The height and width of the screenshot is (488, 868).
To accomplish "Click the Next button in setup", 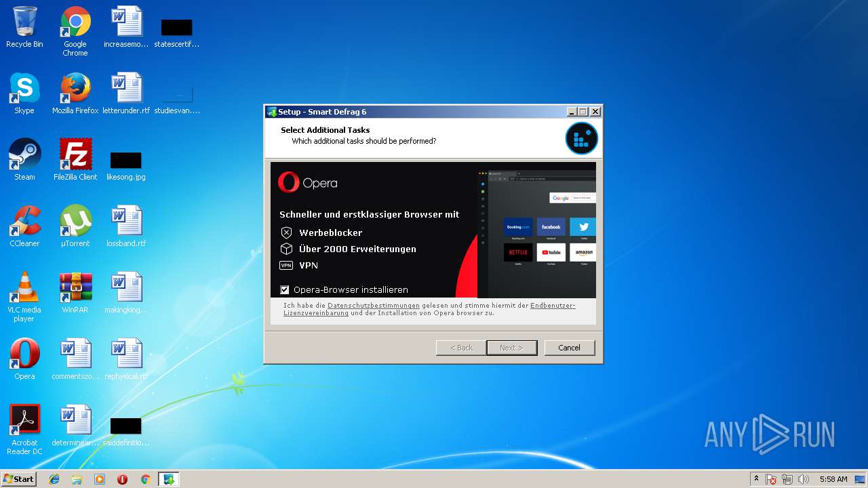I will click(512, 348).
